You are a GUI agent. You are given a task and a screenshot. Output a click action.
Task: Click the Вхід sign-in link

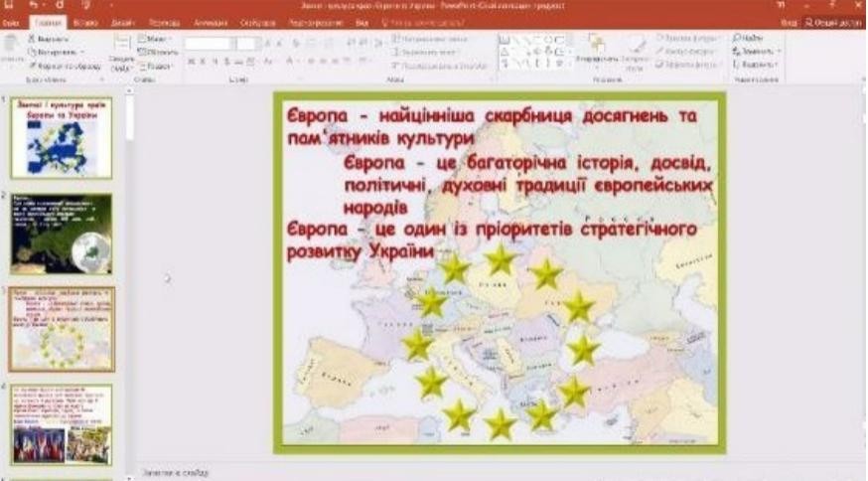[789, 23]
